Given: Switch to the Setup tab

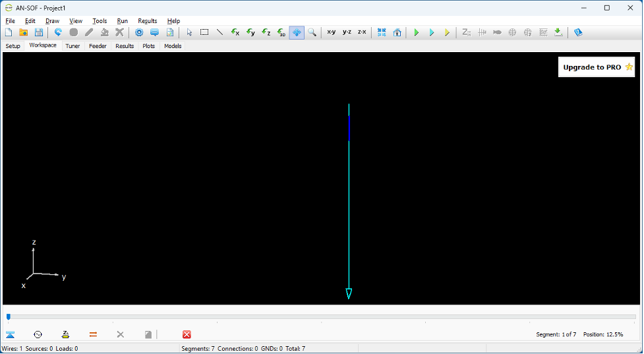Looking at the screenshot, I should pos(13,46).
